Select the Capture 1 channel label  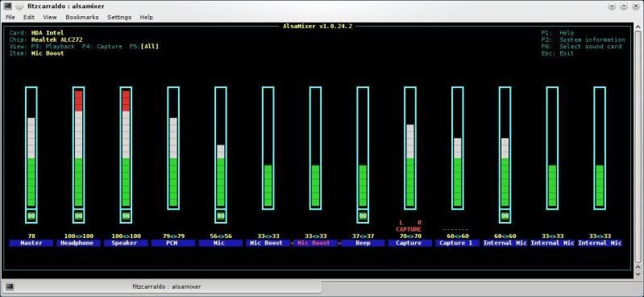point(458,243)
